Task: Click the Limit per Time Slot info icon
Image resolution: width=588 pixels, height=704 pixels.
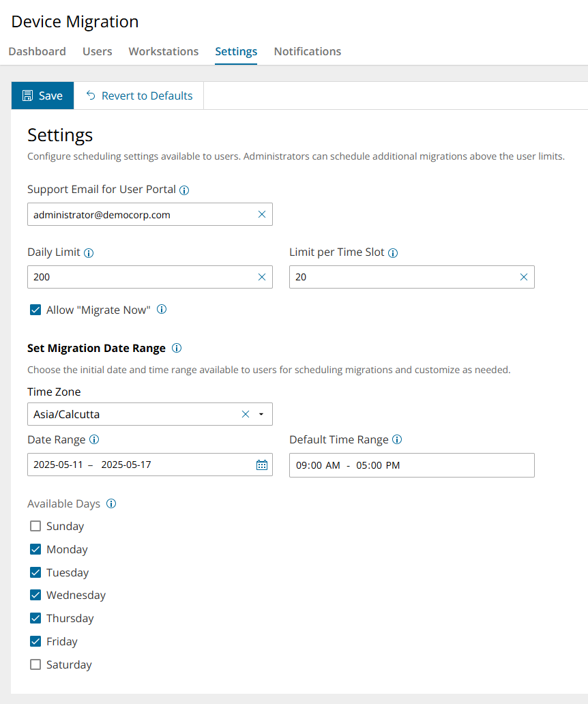Action: (393, 253)
